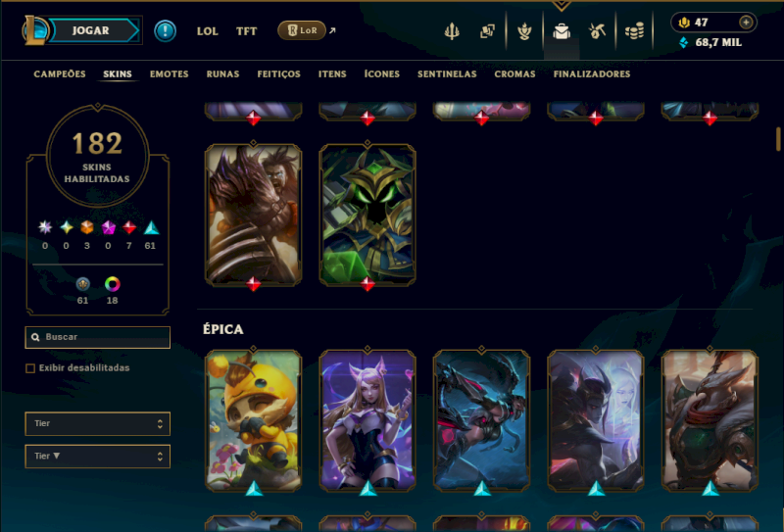Go to the TFT section
Image resolution: width=784 pixels, height=532 pixels.
[x=246, y=31]
